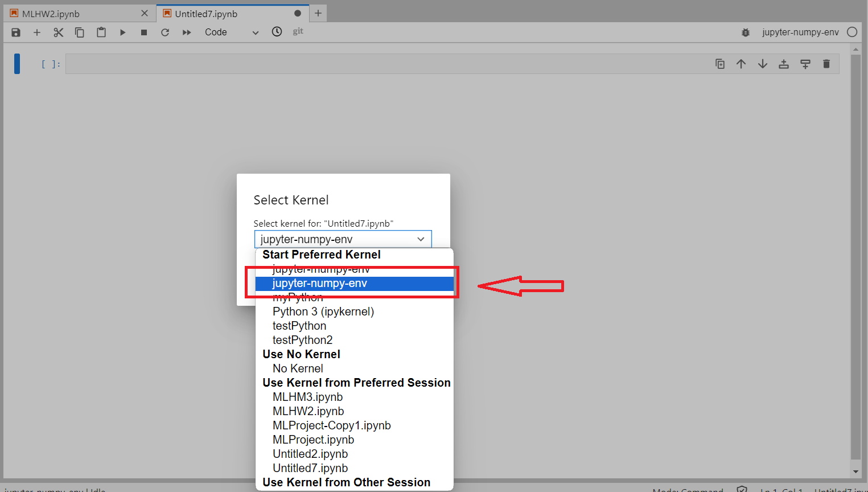
Task: Open the Code cell type dropdown
Action: point(232,32)
